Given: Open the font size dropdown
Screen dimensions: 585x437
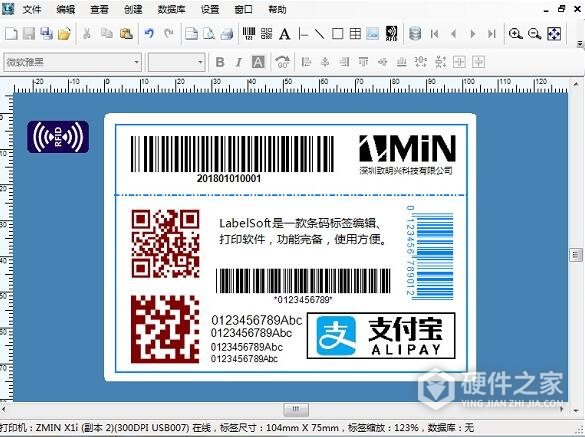Looking at the screenshot, I should point(200,62).
